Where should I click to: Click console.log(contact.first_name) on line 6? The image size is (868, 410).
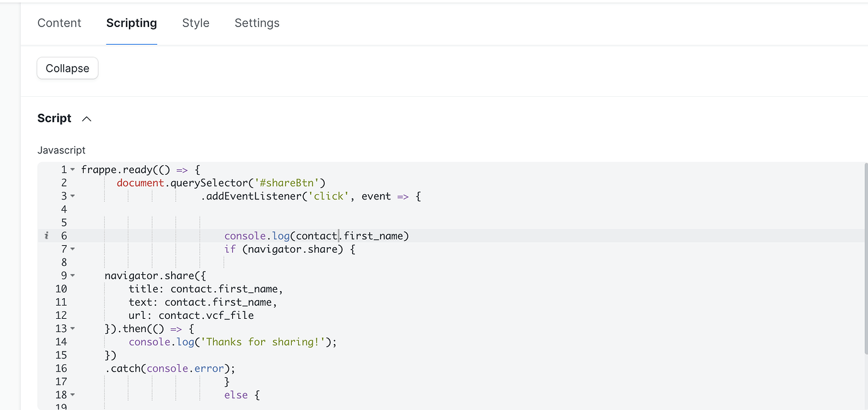(316, 236)
